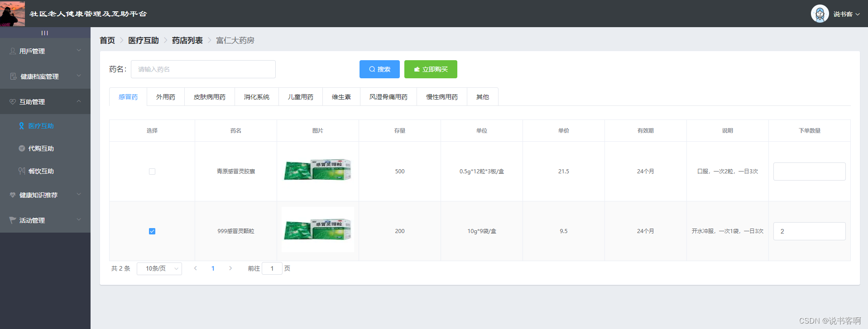Click the 999感冒灵颗粒 product image
Viewport: 868px width, 329px height.
pyautogui.click(x=318, y=229)
